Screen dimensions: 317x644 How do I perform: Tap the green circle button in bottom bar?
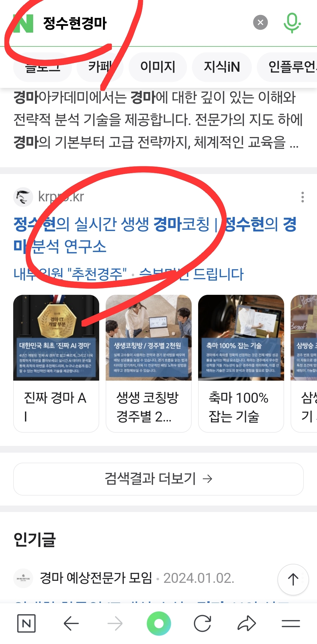[159, 623]
